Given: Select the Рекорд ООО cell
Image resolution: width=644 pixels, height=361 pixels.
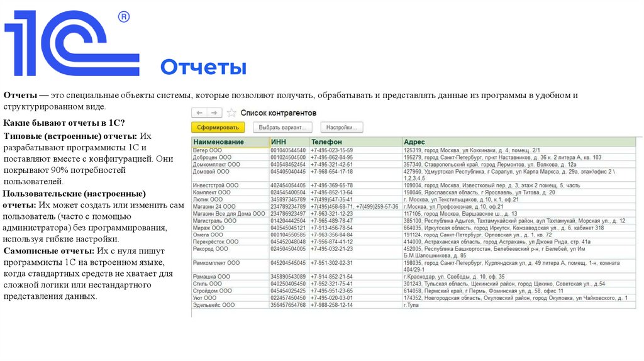Looking at the screenshot, I should point(230,252).
